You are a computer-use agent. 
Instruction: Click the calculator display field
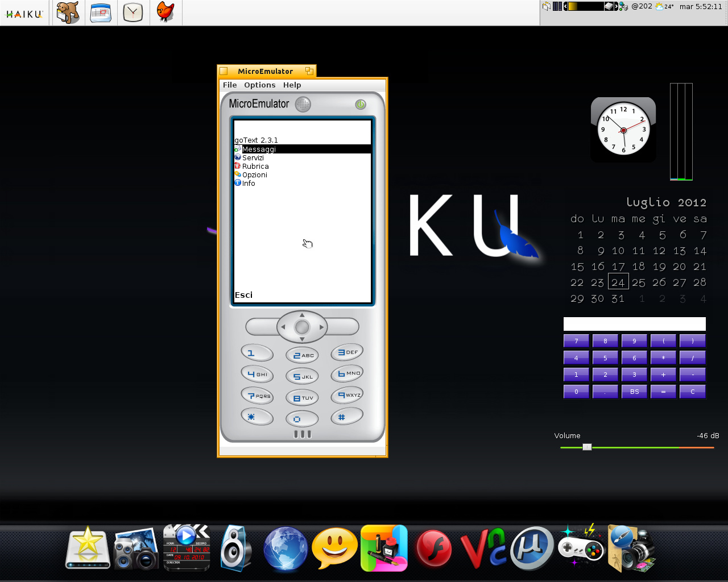(634, 324)
